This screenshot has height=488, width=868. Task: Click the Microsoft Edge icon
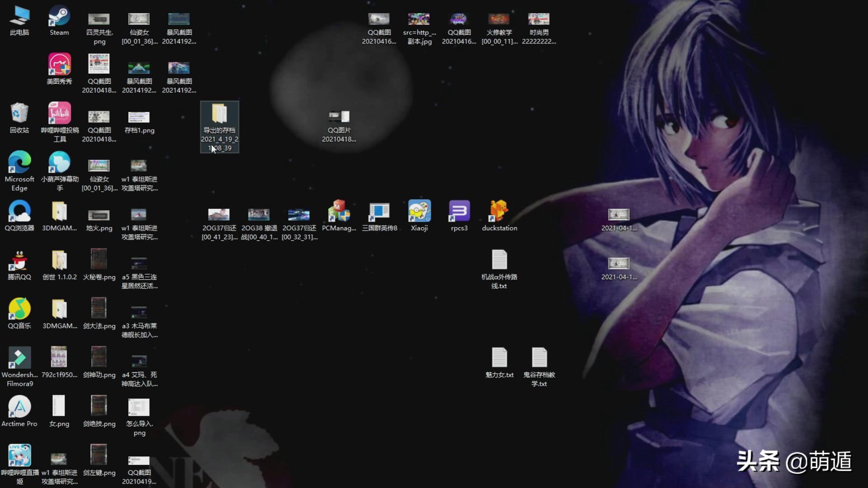[x=19, y=163]
